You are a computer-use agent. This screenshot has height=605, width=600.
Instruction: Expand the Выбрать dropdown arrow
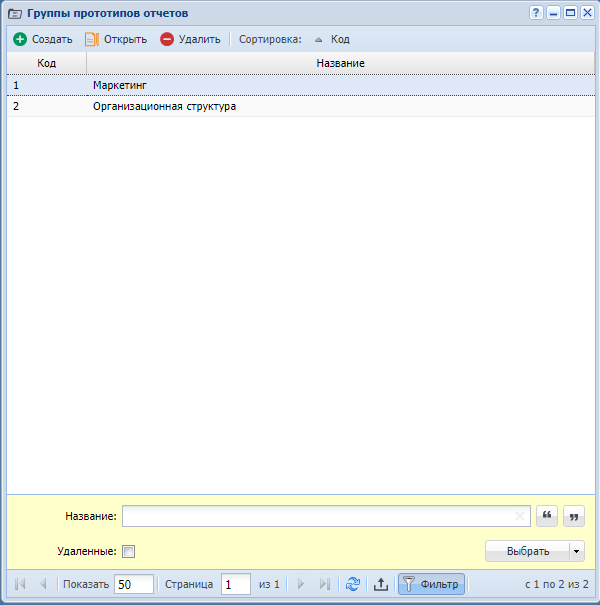point(576,551)
